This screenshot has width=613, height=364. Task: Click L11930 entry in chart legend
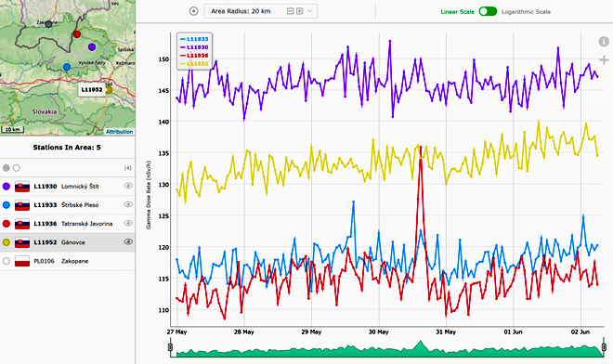[194, 47]
